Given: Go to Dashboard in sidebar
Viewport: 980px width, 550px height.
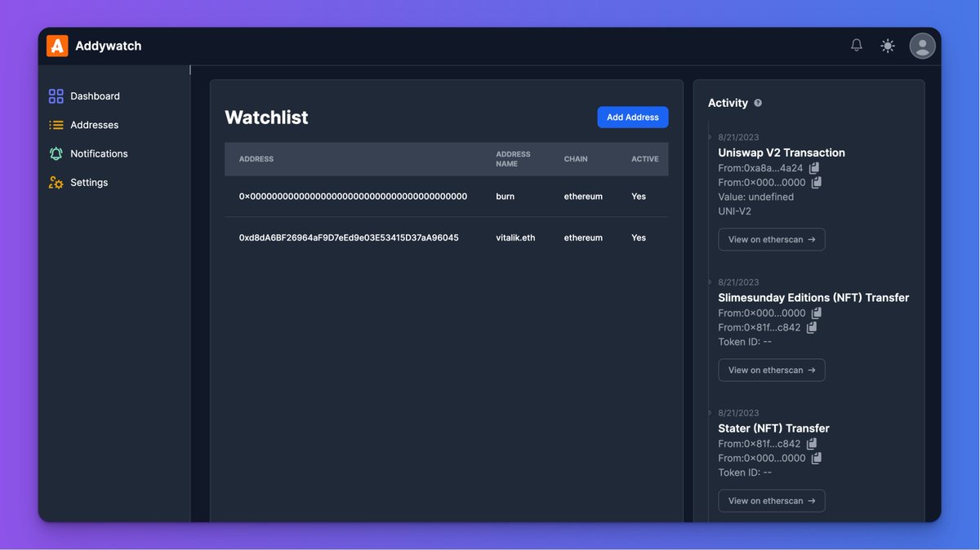Looking at the screenshot, I should [95, 96].
